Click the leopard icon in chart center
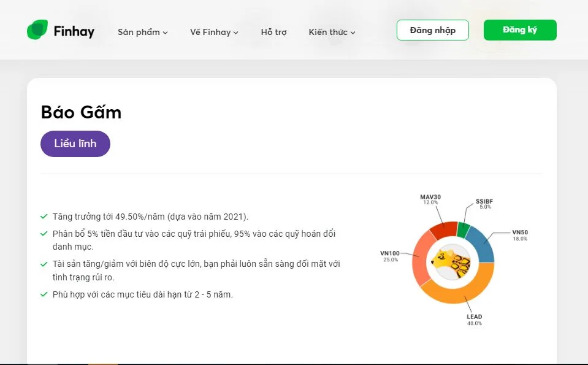Viewport: 588px width, 365px height. 451,263
